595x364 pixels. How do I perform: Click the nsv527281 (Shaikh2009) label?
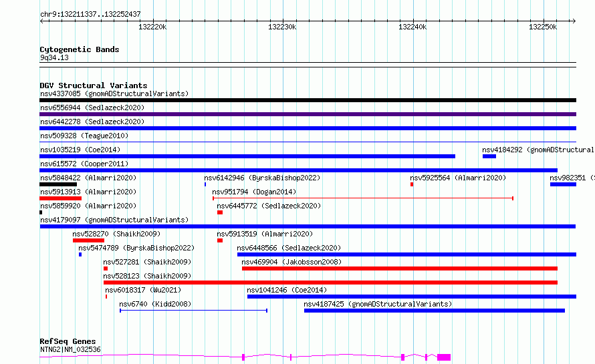pos(147,262)
